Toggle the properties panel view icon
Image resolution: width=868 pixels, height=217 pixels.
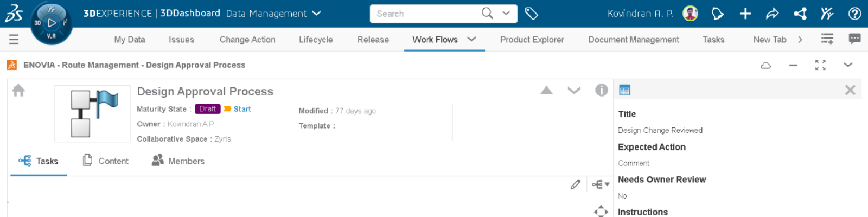[x=624, y=90]
